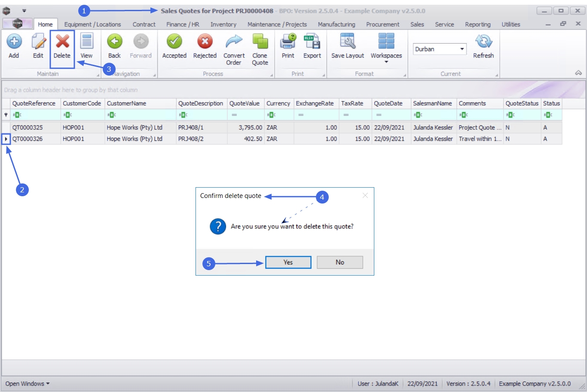
Task: Click the application logo icon in title bar
Action: [6, 11]
